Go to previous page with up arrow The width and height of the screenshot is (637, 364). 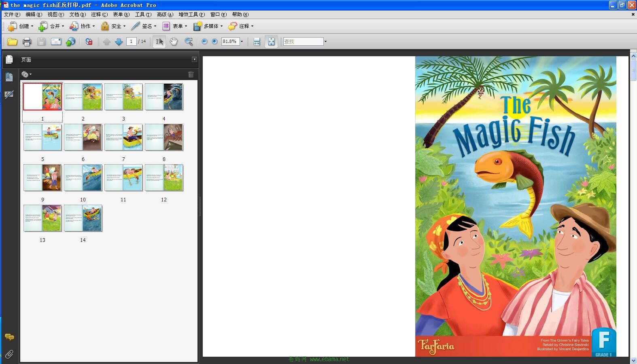click(106, 42)
